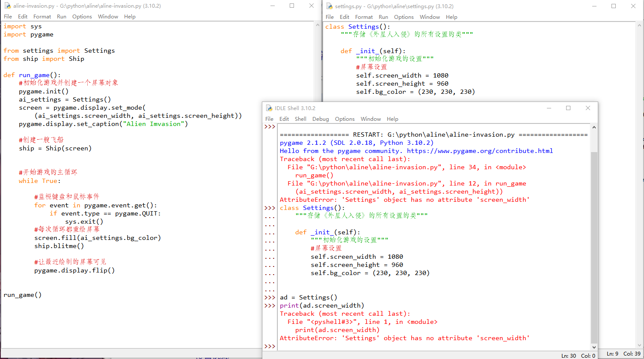Viewport: 644px width, 359px height.
Task: Open Help menu in IDLE Shell window
Action: point(392,119)
